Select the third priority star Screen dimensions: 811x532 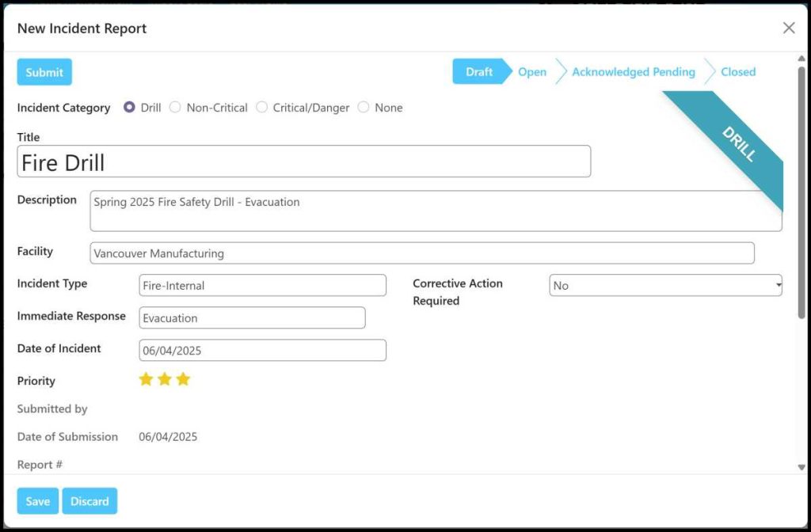[x=183, y=380]
